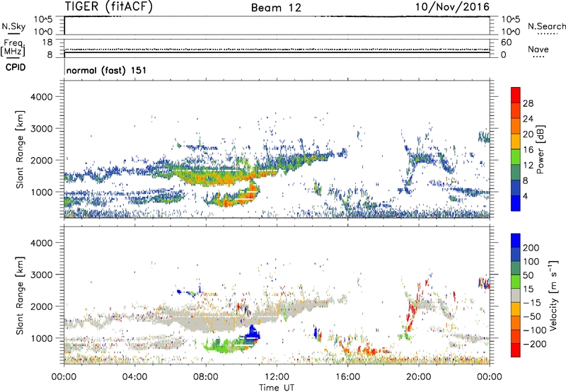
Task: Click the 28 tick on power colorbar
Action: tap(528, 103)
